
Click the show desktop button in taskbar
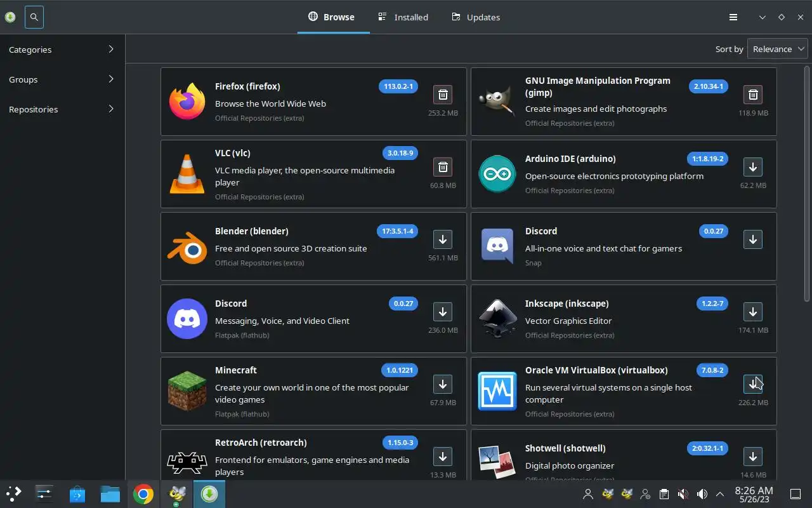[x=795, y=493]
